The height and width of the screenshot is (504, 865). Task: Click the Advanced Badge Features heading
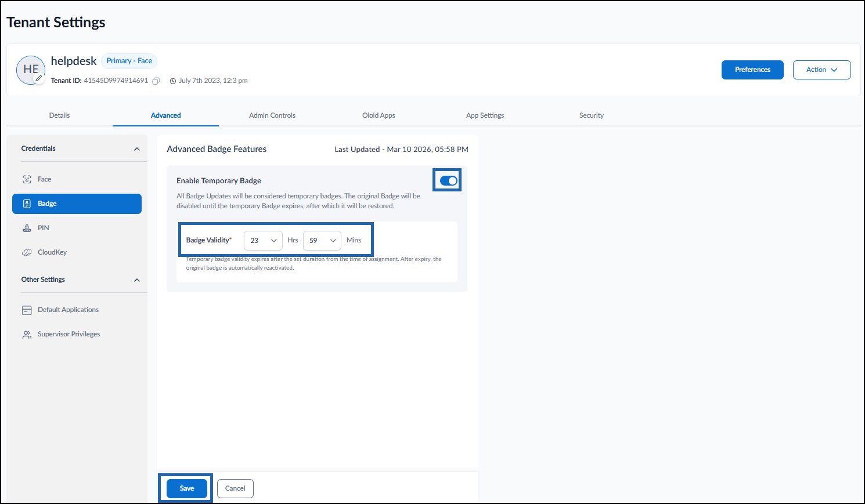click(217, 149)
